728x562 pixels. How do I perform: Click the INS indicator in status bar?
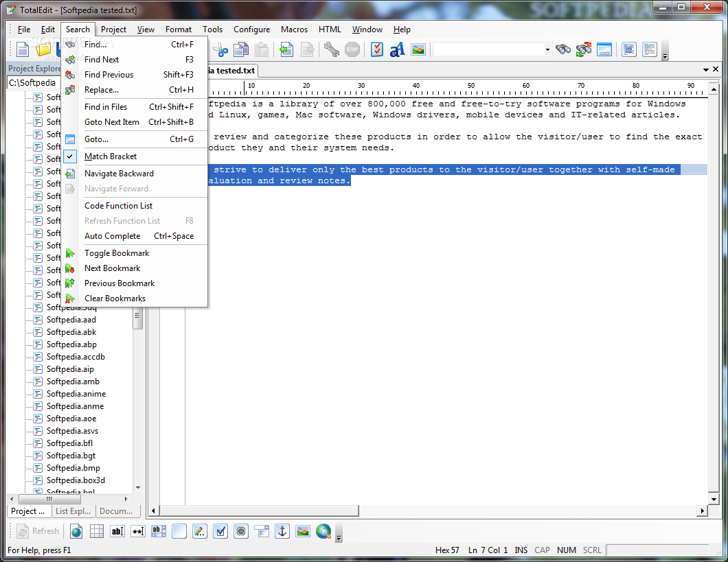pyautogui.click(x=521, y=550)
